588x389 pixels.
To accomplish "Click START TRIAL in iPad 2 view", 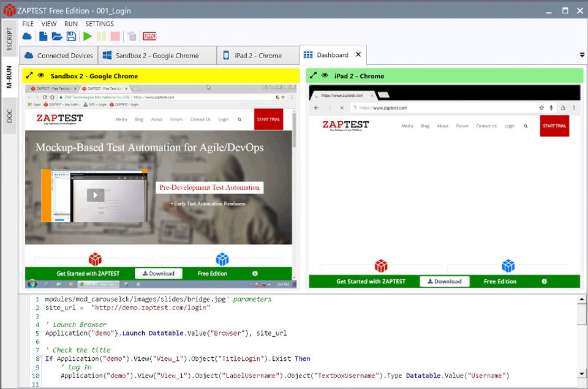I will [x=554, y=126].
